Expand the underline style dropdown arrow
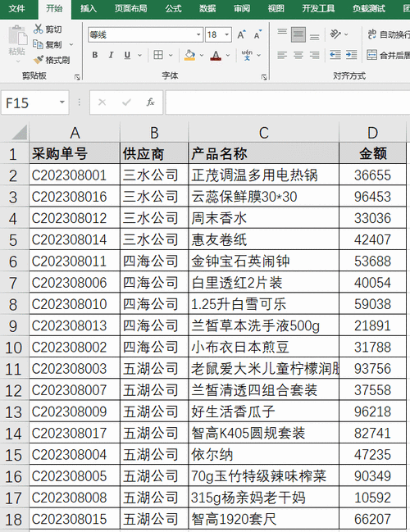Image resolution: width=410 pixels, height=532 pixels. coord(140,55)
